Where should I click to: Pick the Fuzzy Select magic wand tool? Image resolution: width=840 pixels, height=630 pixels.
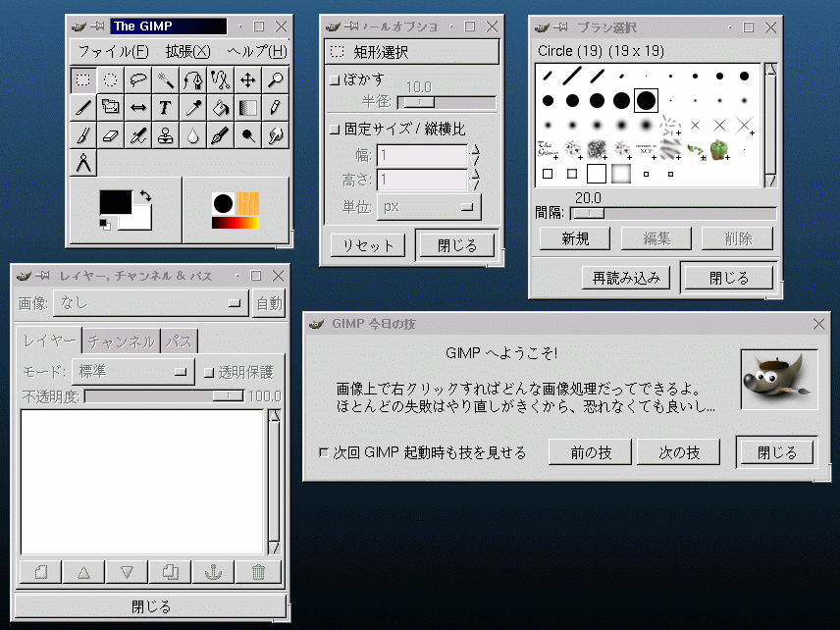click(165, 80)
